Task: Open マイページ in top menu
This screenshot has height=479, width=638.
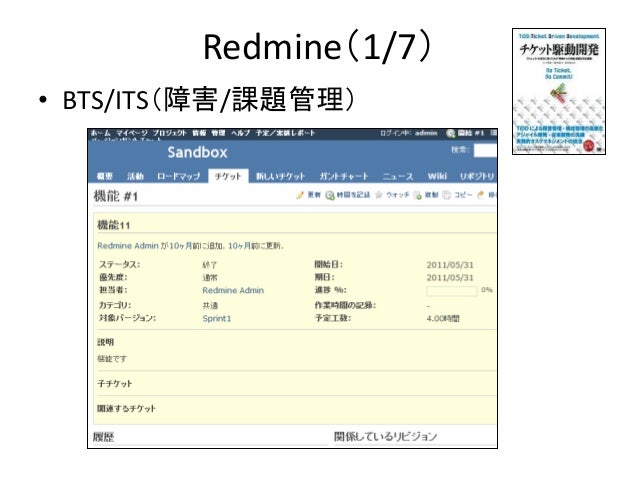Action: click(132, 133)
